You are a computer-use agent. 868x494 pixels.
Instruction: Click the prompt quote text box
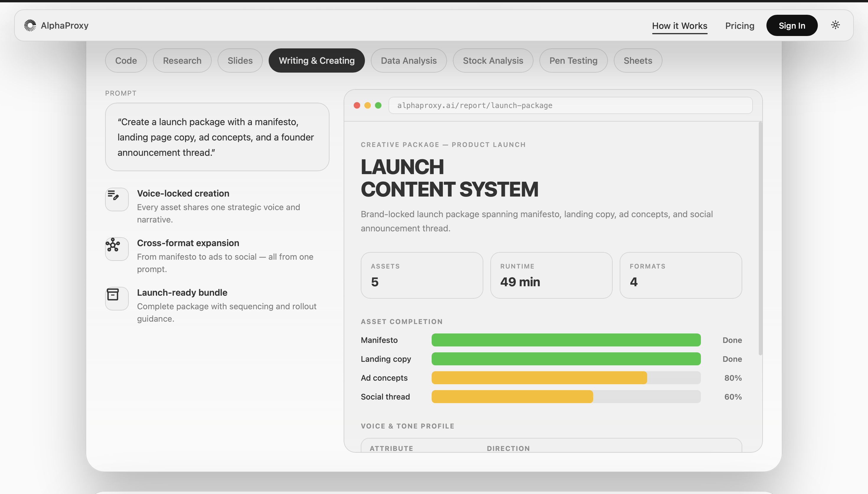click(217, 137)
